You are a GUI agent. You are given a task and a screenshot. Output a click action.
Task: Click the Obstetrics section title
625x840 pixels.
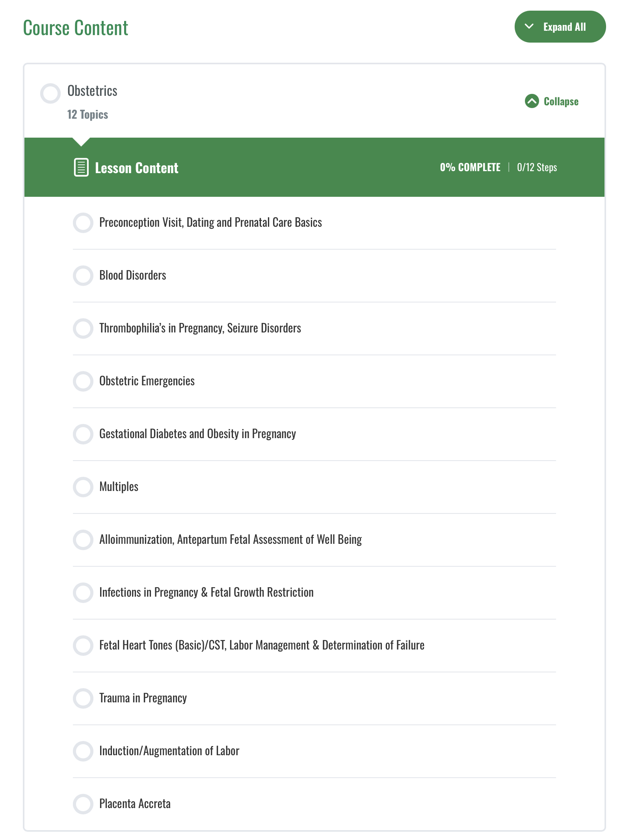click(92, 91)
